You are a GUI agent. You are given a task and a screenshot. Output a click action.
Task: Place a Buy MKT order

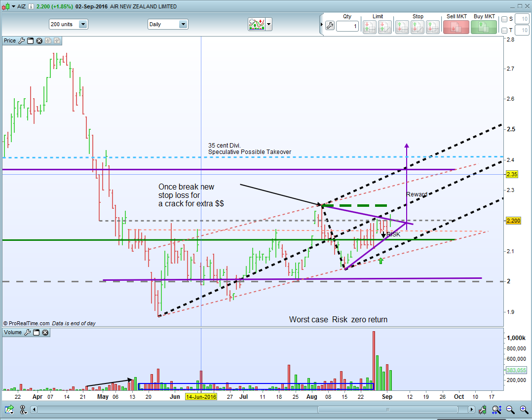484,27
